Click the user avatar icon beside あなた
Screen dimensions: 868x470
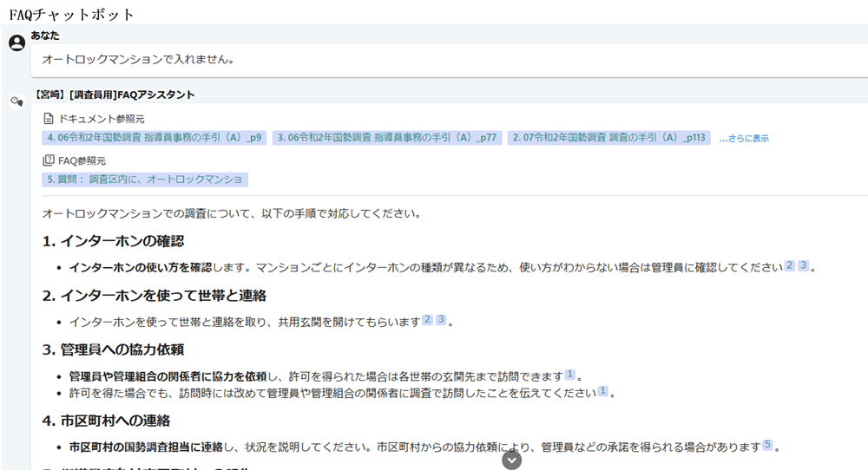16,43
